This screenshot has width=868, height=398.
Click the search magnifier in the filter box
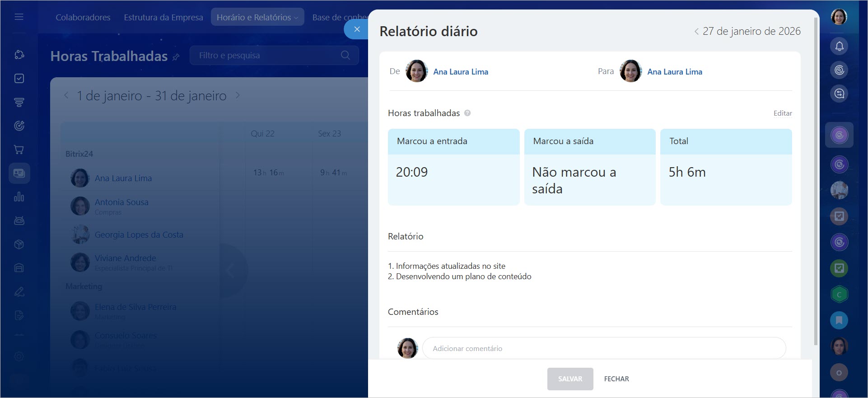point(345,55)
